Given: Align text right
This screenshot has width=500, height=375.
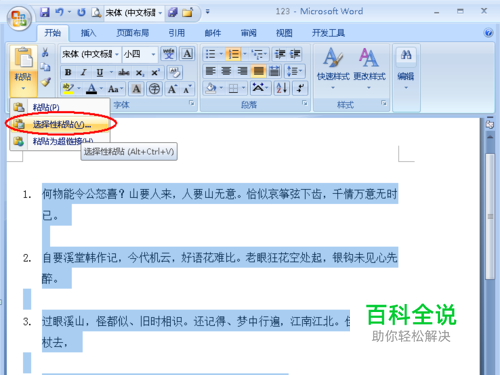Looking at the screenshot, I should click(242, 71).
